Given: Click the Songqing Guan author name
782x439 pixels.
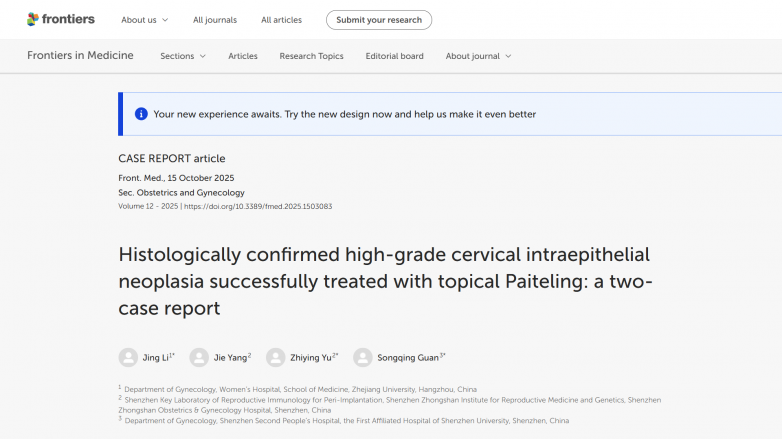Looking at the screenshot, I should (408, 357).
